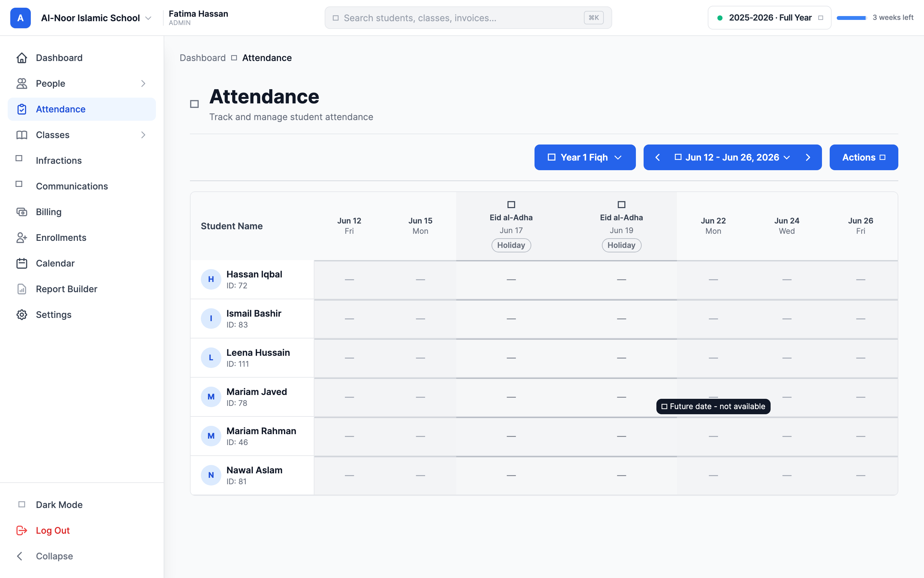Click the Dashboard breadcrumb link
This screenshot has width=924, height=578.
203,58
